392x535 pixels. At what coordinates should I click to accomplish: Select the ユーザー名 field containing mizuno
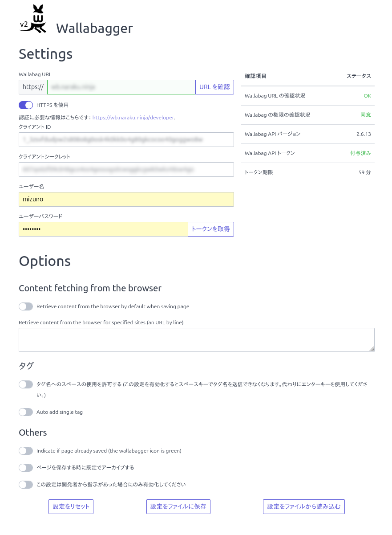[x=126, y=200]
